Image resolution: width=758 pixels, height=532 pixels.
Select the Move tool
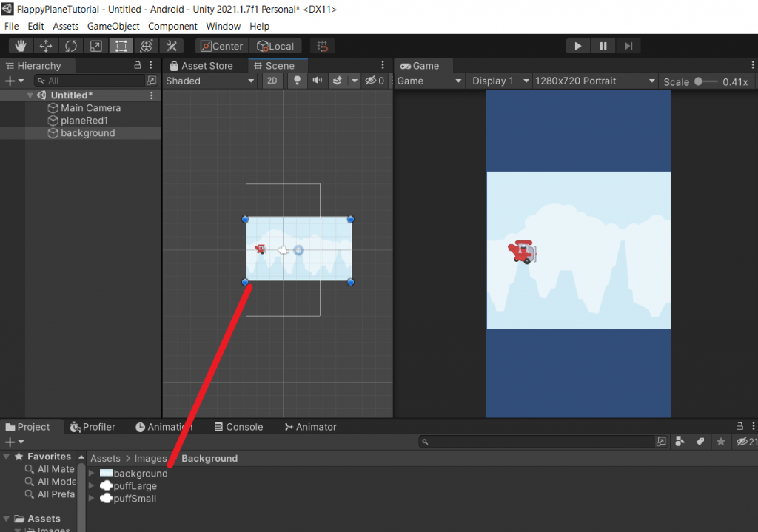click(46, 45)
